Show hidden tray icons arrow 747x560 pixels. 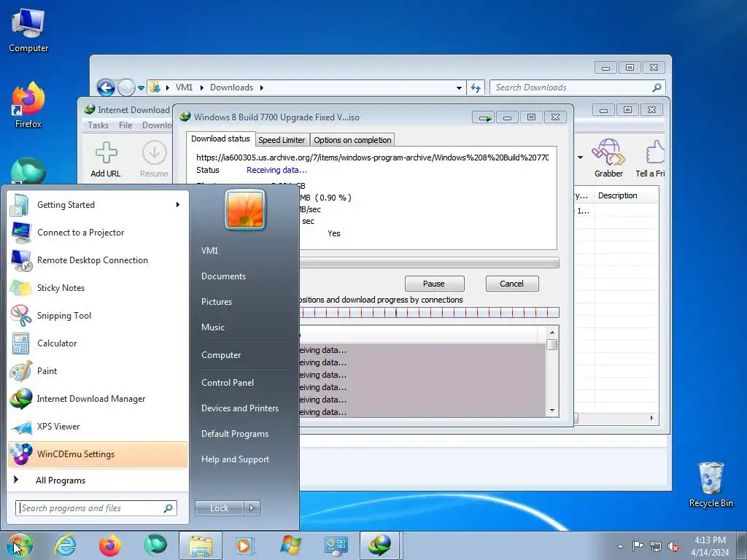[620, 546]
